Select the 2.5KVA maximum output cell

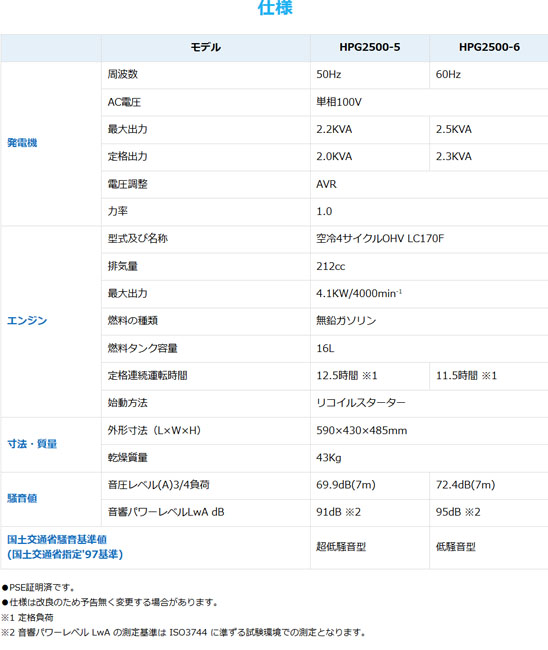pos(489,129)
